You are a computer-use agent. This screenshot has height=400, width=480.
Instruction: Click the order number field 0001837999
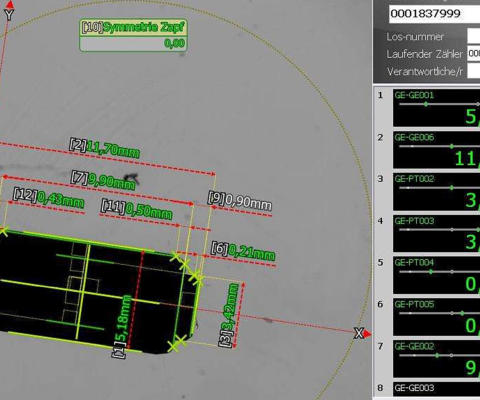point(434,14)
